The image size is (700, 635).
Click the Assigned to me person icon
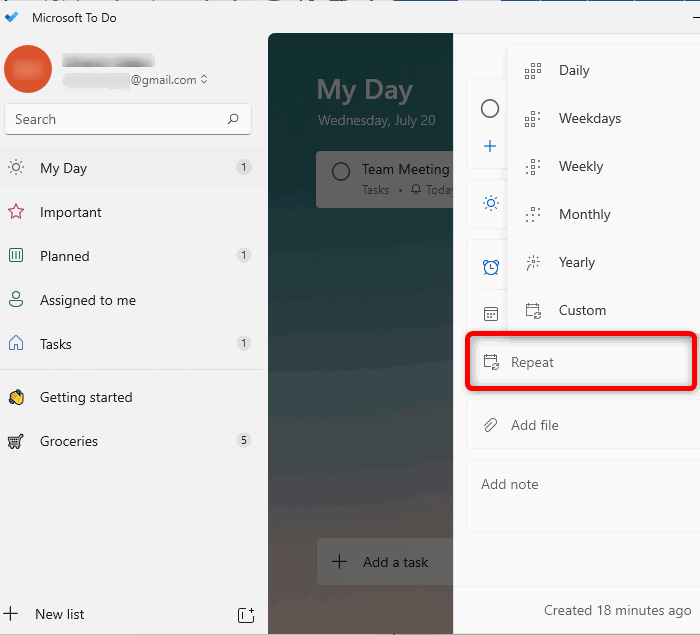tap(16, 299)
